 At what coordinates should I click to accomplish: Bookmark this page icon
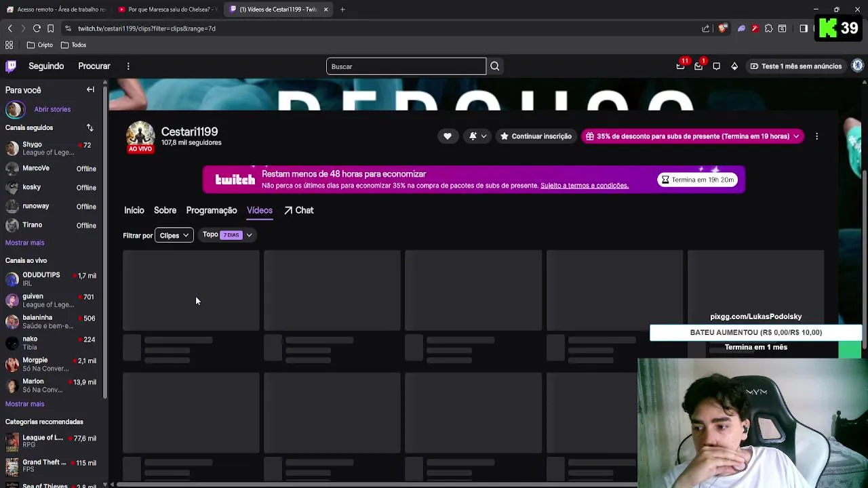pyautogui.click(x=51, y=28)
